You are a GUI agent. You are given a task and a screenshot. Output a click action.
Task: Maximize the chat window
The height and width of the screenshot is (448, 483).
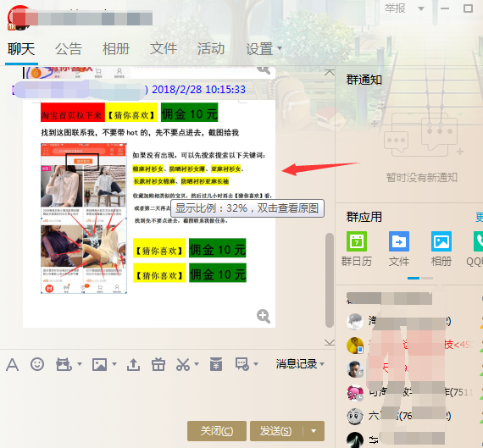click(468, 8)
